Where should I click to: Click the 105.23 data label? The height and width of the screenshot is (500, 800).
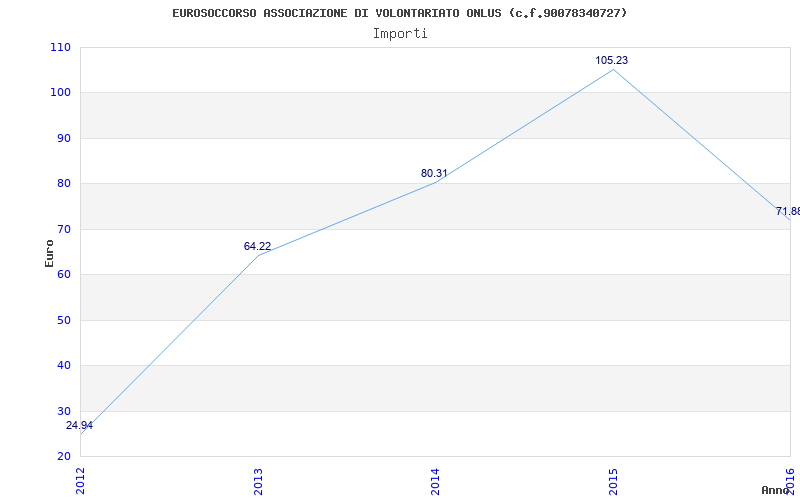pyautogui.click(x=612, y=60)
